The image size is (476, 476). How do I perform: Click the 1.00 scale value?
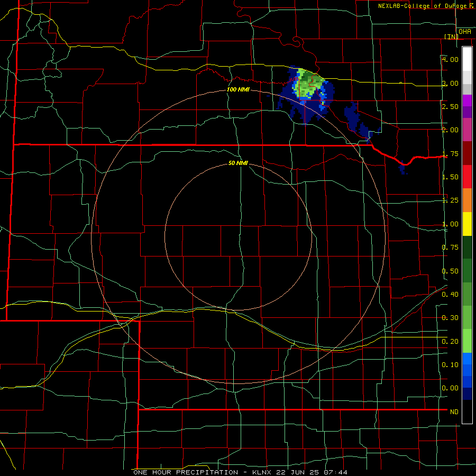(x=450, y=224)
